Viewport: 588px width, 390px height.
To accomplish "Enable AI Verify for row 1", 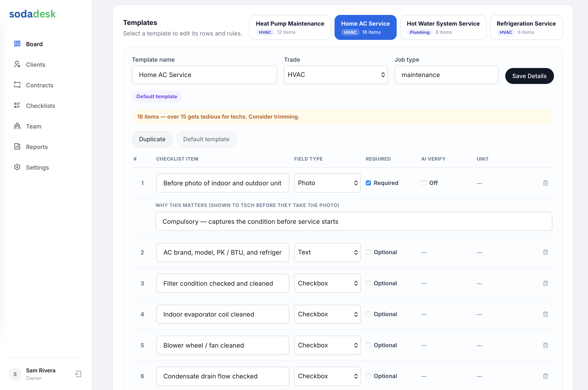I will [424, 183].
